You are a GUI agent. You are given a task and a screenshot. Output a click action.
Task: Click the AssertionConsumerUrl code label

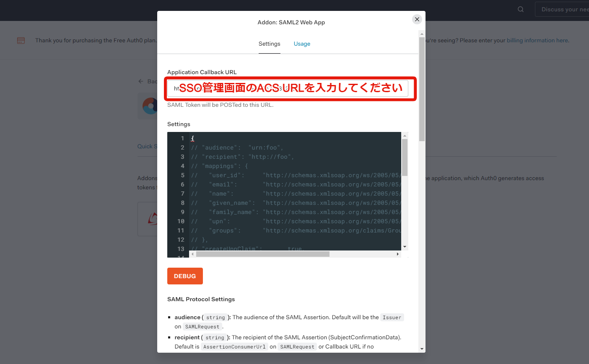tap(234, 347)
